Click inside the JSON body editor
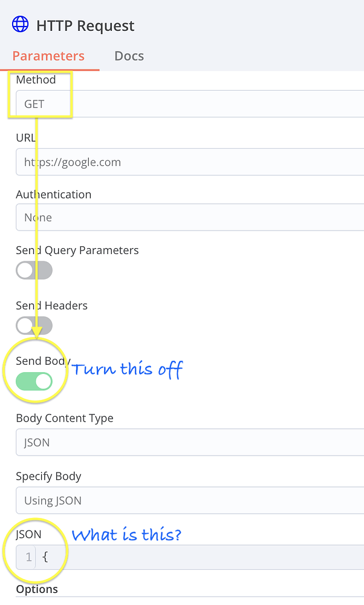 coord(181,557)
